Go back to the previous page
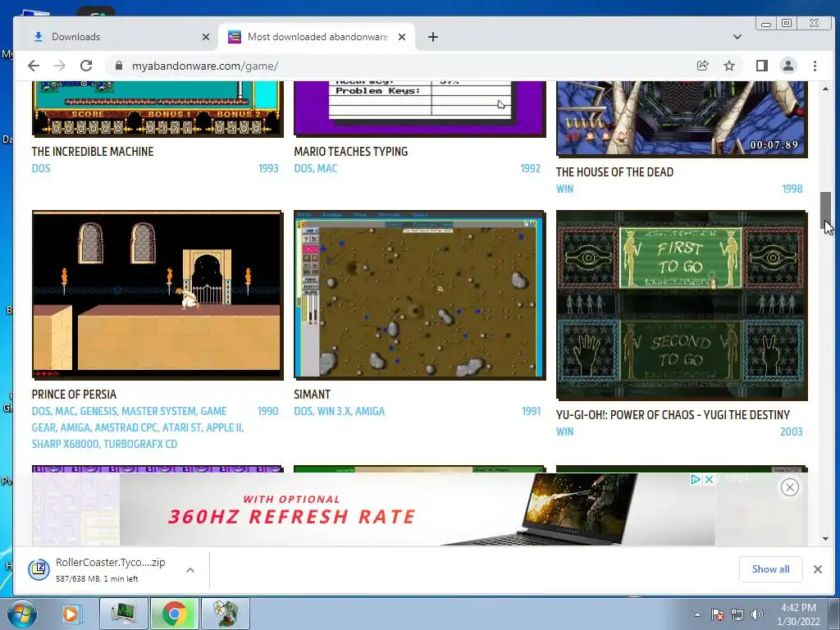Screen dimensions: 840x630 [x=34, y=66]
